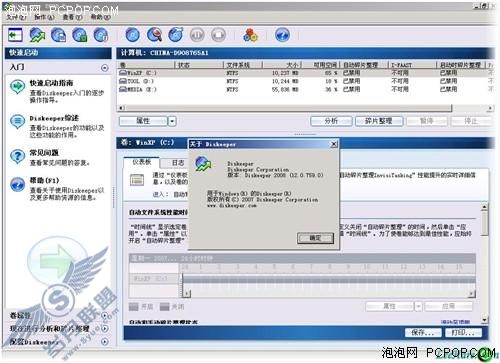
Task: Sort by the 状态 column header
Action: coord(199,65)
